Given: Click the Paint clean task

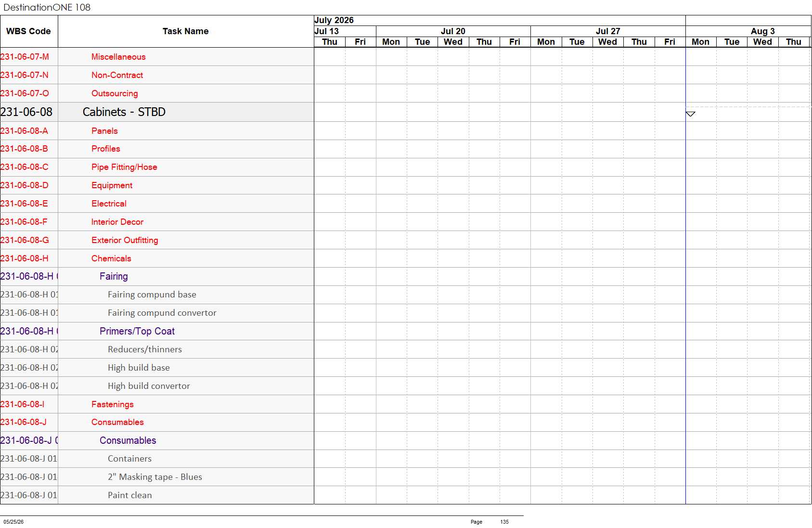Looking at the screenshot, I should pos(130,495).
